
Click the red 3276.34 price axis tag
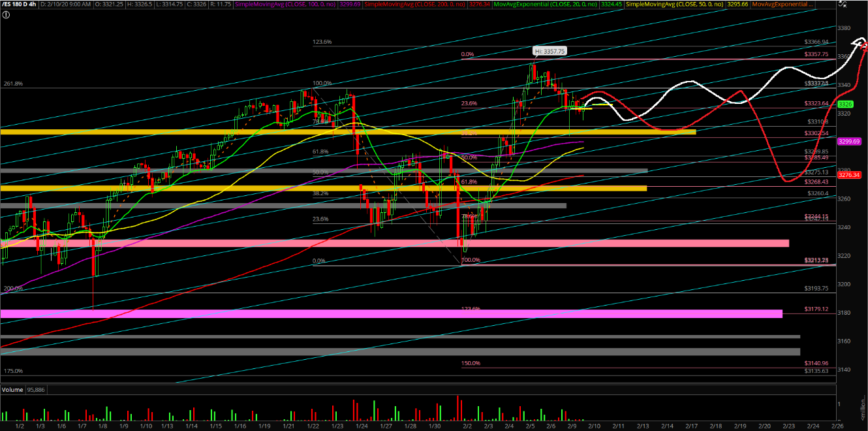849,175
